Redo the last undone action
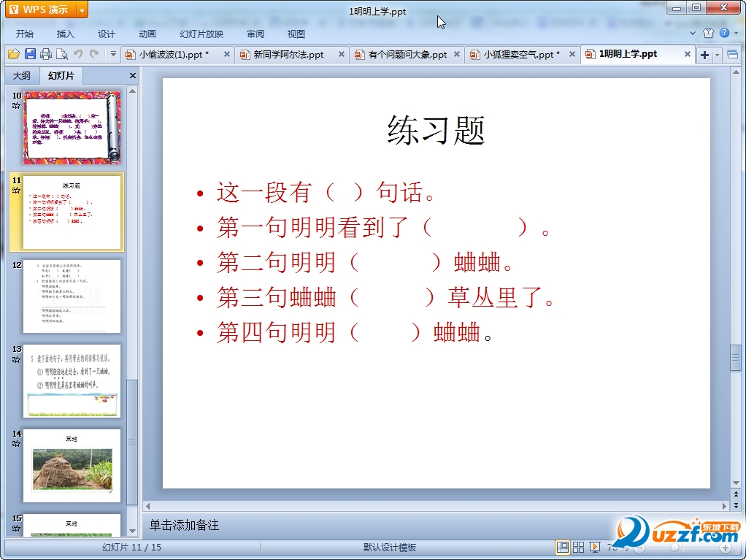Image resolution: width=746 pixels, height=560 pixels. click(94, 54)
